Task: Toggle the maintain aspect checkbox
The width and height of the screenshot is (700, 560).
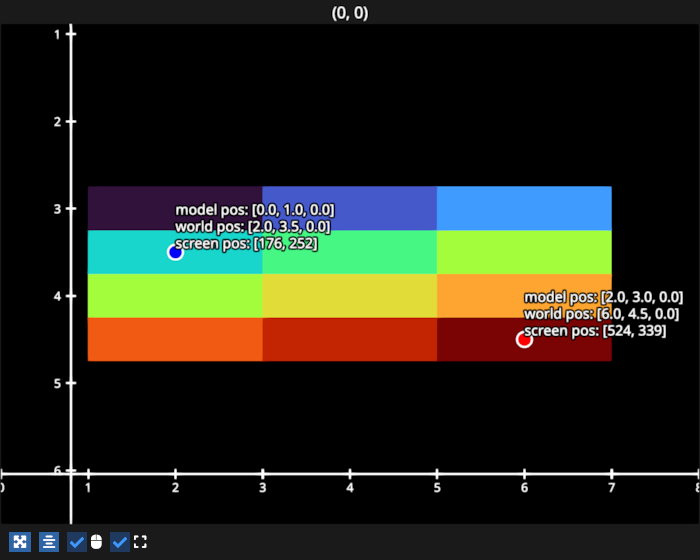Action: [x=120, y=542]
